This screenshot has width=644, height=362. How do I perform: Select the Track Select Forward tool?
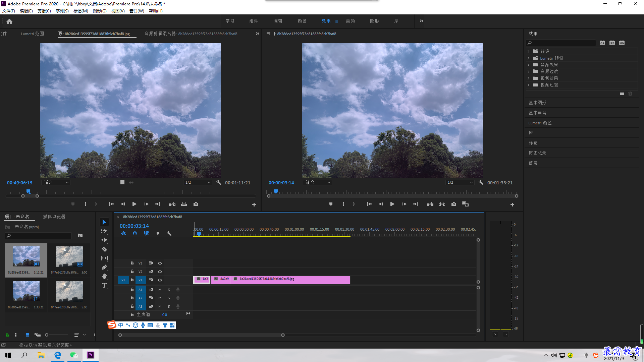click(104, 231)
